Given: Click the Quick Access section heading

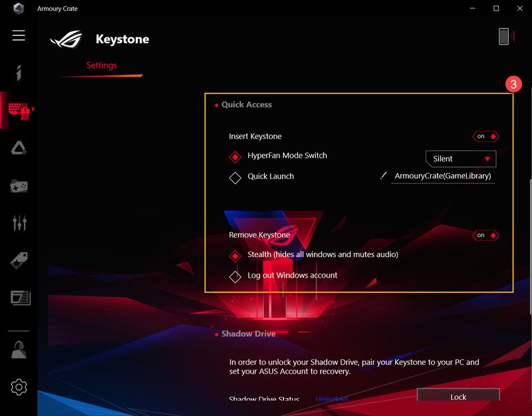Looking at the screenshot, I should 246,104.
